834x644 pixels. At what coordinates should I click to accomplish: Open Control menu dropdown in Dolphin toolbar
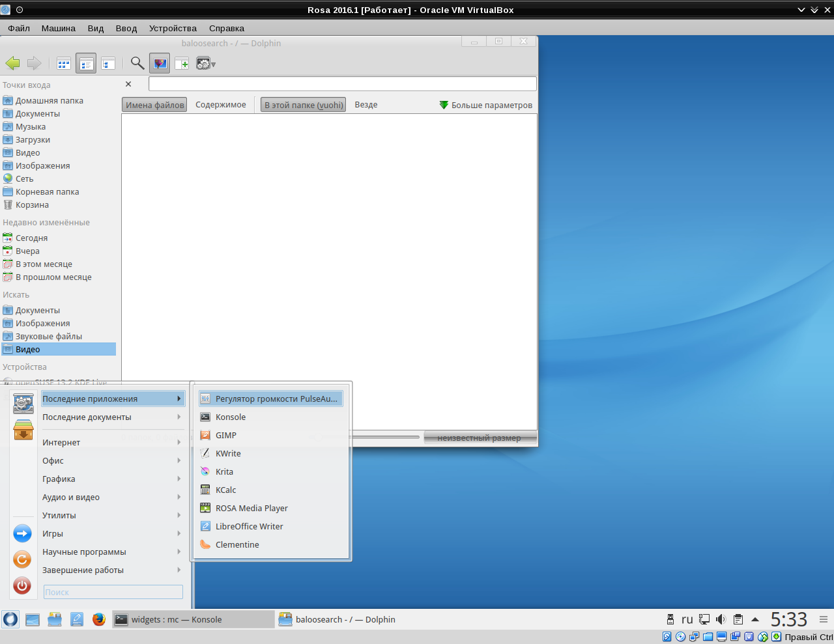tap(206, 63)
